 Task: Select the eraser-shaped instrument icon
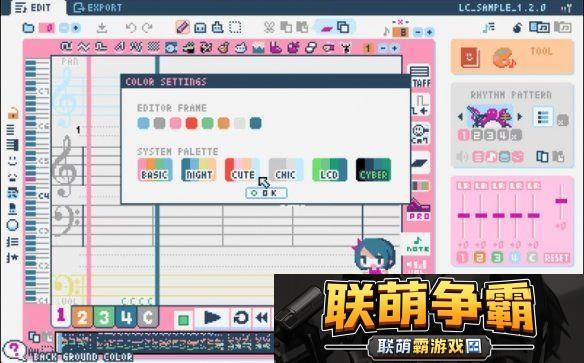point(311,48)
